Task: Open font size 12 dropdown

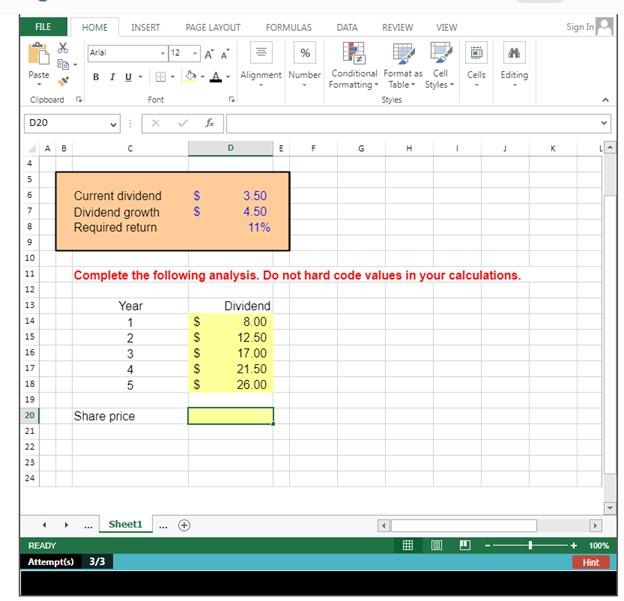Action: tap(195, 53)
